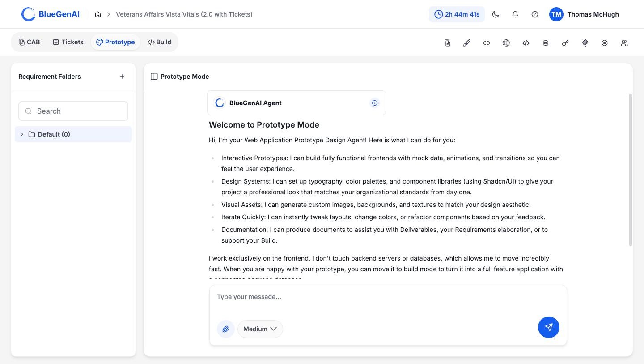Viewport: 644px width, 364px height.
Task: Add a requirement folder with plus icon
Action: [x=122, y=77]
